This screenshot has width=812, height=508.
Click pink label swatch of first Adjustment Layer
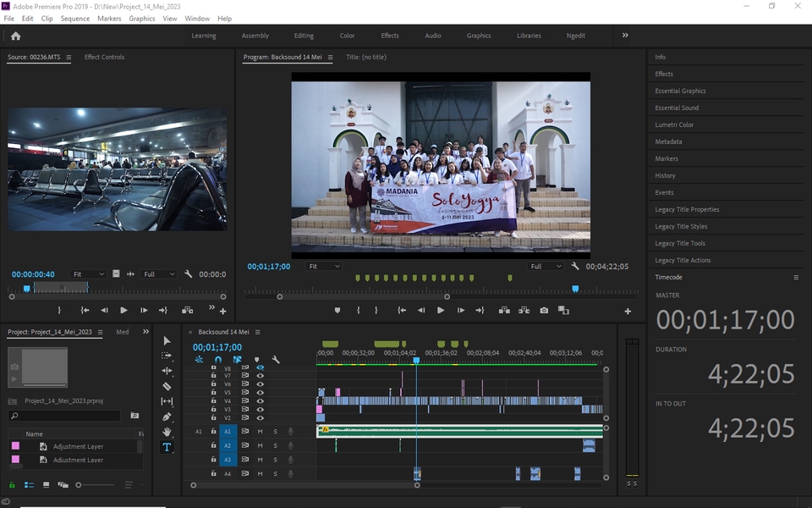pos(15,446)
